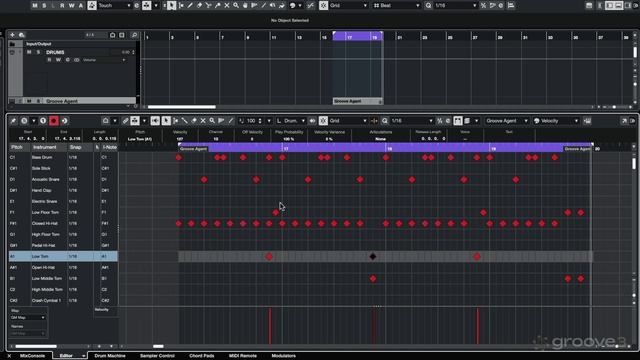
Task: Mute the DRUMS track
Action: coord(29,52)
